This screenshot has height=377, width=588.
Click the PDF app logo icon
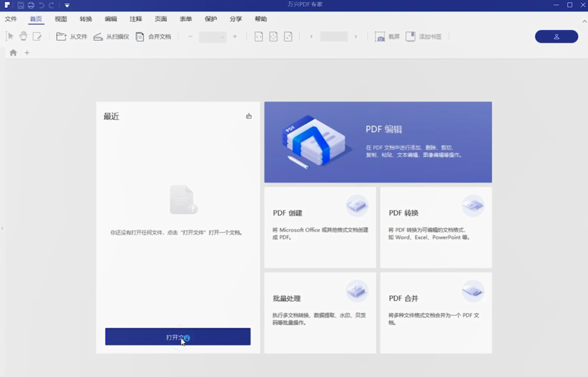pyautogui.click(x=7, y=5)
